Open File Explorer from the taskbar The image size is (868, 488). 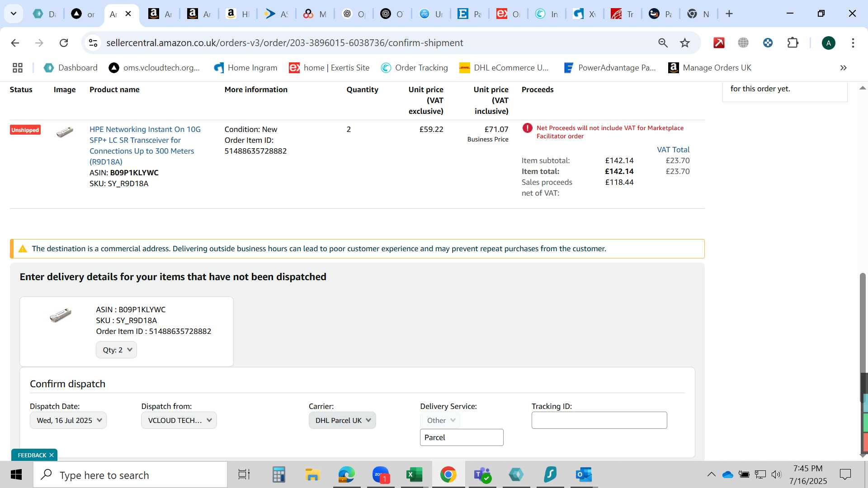pos(312,475)
